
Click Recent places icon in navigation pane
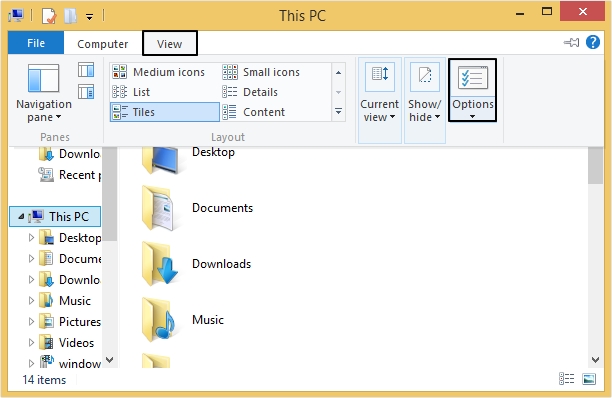pyautogui.click(x=46, y=175)
